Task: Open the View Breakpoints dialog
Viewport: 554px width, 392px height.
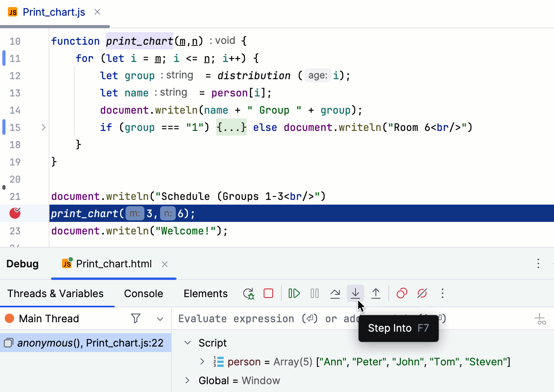Action: click(x=402, y=294)
